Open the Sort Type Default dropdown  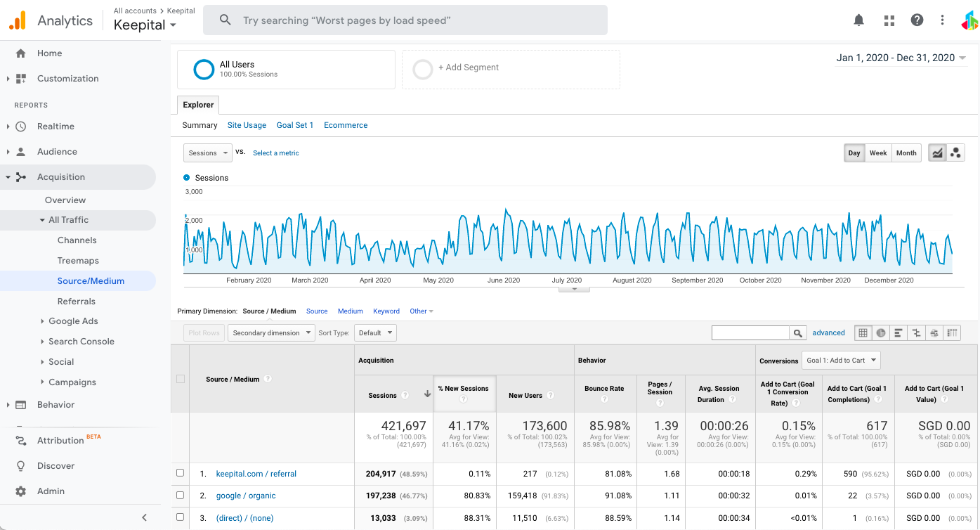pyautogui.click(x=374, y=333)
